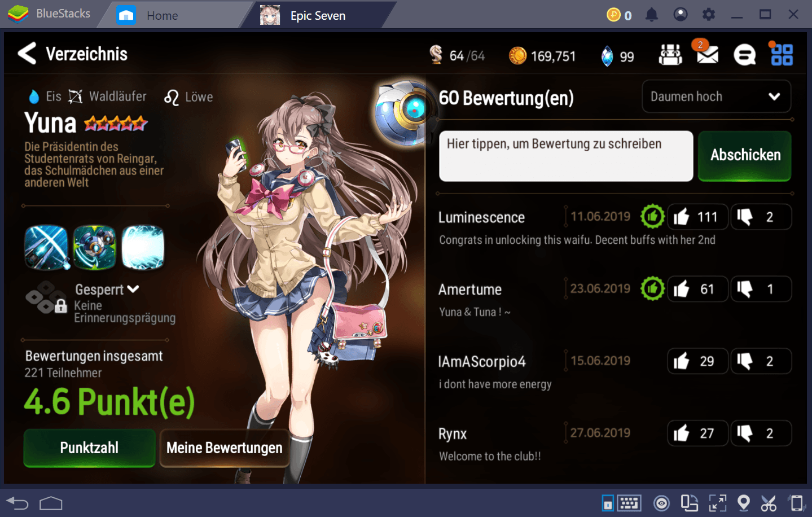The width and height of the screenshot is (812, 517).
Task: Like Amertume's review with thumbs up
Action: click(697, 289)
